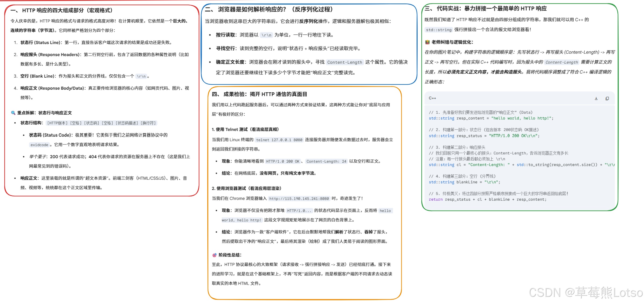Click bullet label "状态码 (Status Code)"
This screenshot has height=303, width=644.
point(51,135)
